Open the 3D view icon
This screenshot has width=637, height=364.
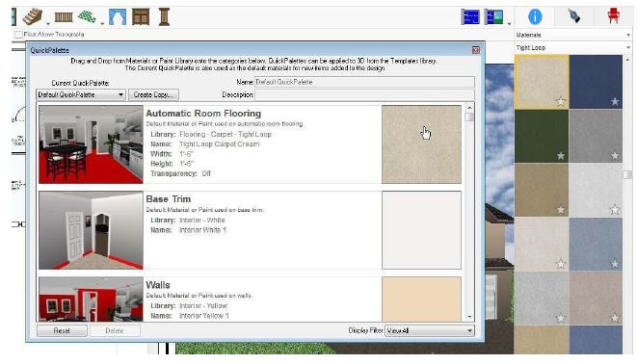pos(494,17)
